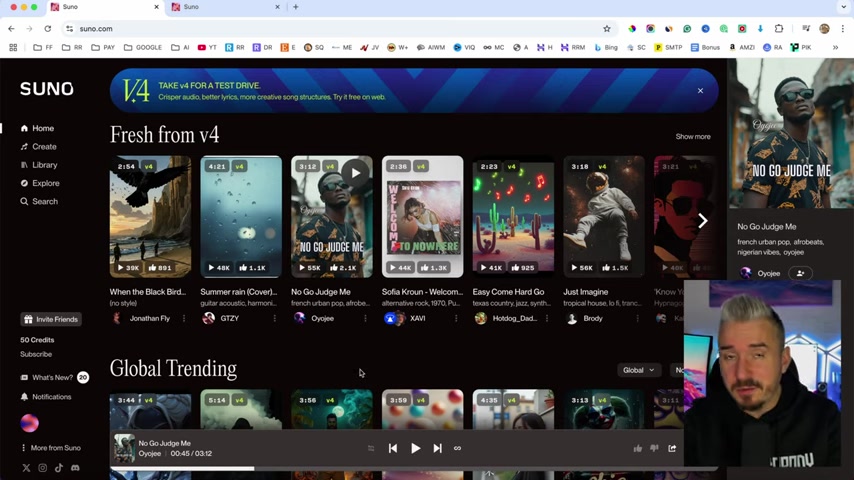Open the Summer rain (Cover) thumbnail

(241, 217)
